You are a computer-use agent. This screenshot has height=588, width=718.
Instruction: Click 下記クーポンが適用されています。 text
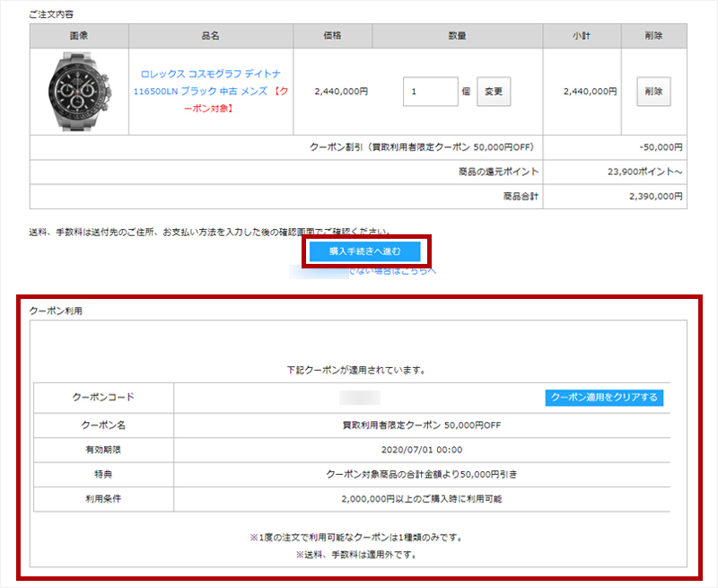(357, 370)
